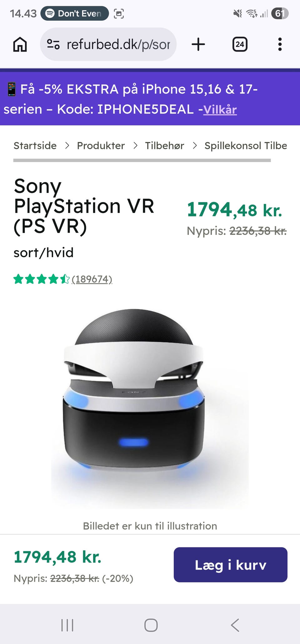The width and height of the screenshot is (300, 644).
Task: Open Spillekonsol Tilbehør breadcrumb
Action: 246,145
